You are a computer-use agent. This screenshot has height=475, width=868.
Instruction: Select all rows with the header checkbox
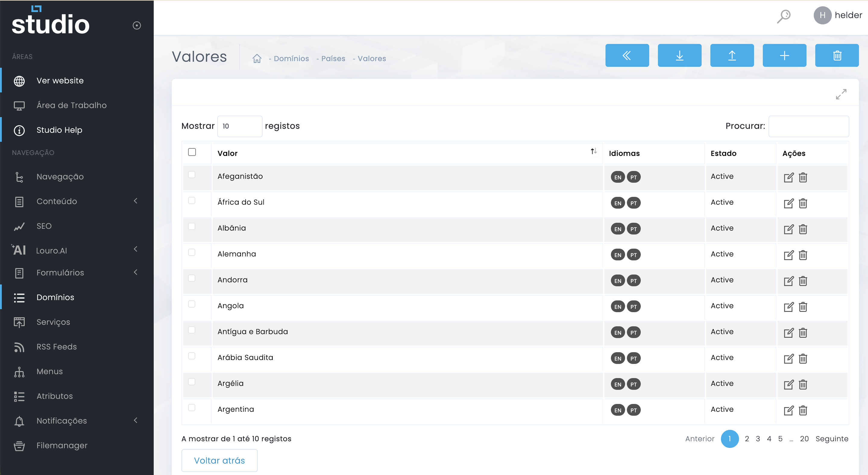tap(192, 152)
